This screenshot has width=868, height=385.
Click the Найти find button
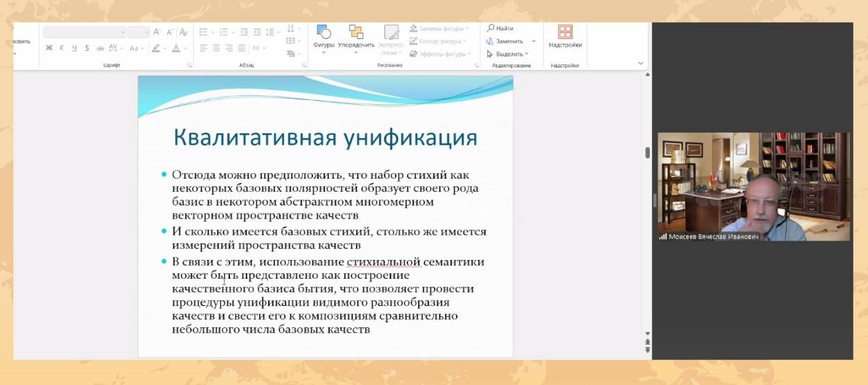(x=501, y=28)
